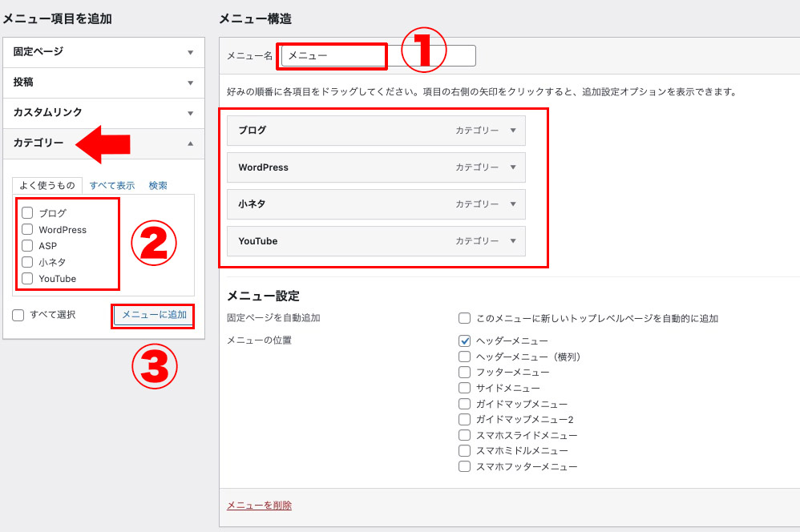
Task: Click the メニューに追加 button
Action: click(x=154, y=315)
